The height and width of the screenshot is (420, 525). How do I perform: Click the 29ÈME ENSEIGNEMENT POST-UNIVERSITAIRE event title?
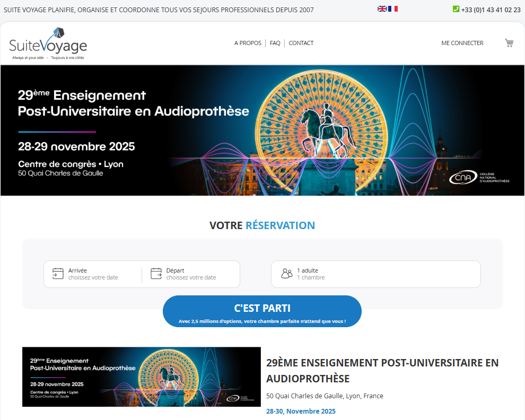382,371
